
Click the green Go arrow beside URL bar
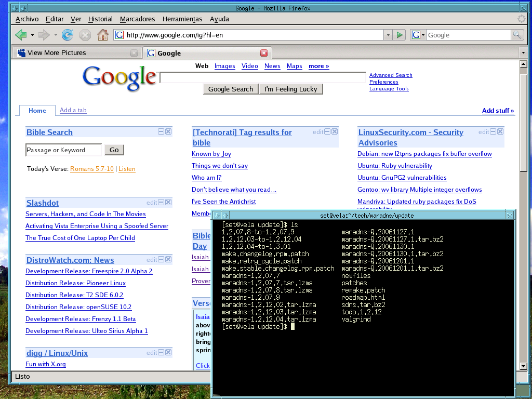coord(400,35)
